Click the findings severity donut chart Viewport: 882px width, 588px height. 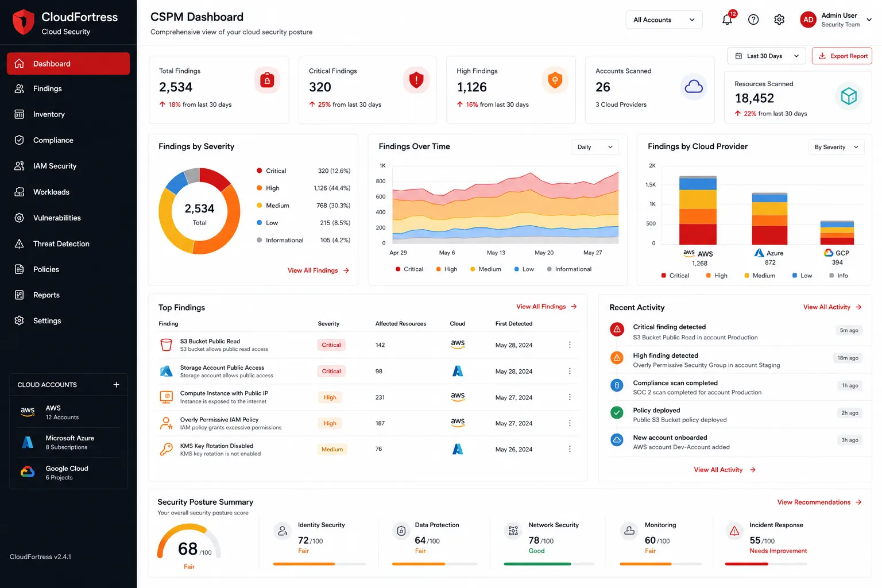click(199, 211)
